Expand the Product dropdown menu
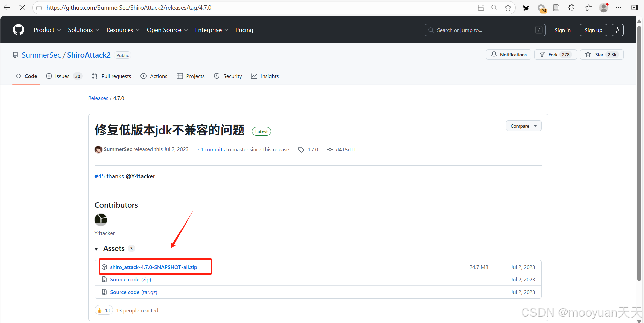Screen dimensions: 644x323 point(47,30)
